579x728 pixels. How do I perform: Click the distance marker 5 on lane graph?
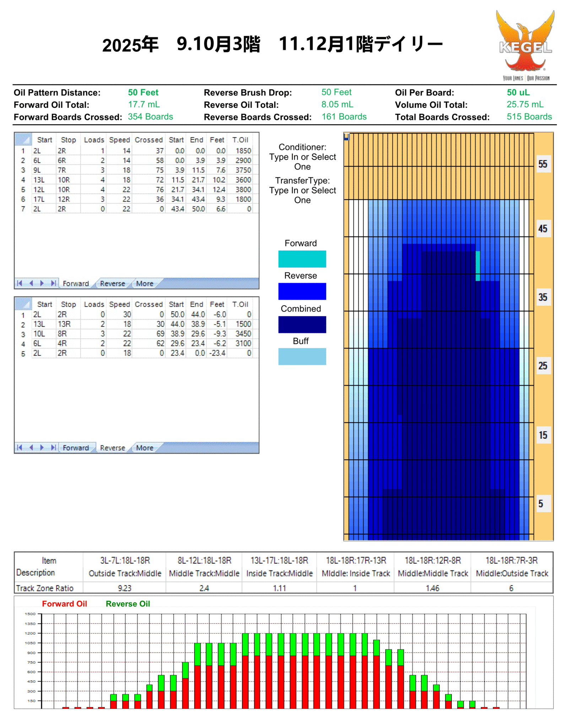543,504
